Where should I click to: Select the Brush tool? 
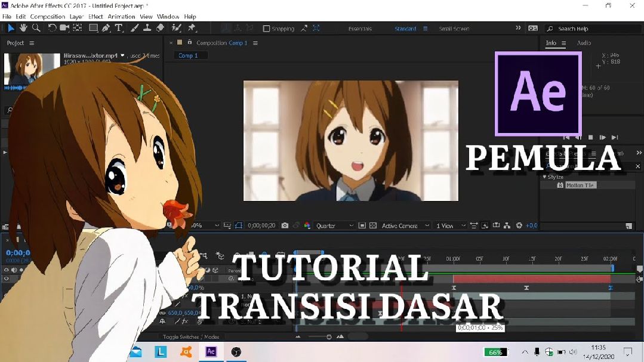[134, 28]
